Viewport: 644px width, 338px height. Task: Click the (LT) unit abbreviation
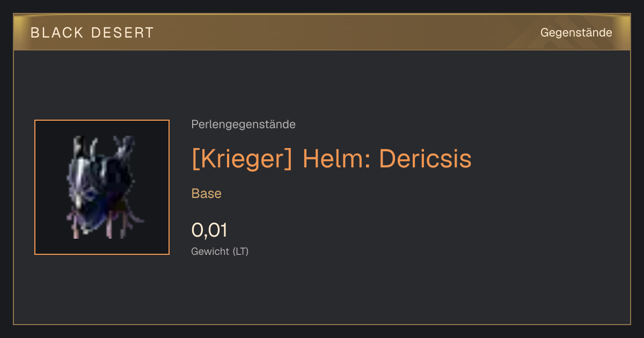(240, 251)
